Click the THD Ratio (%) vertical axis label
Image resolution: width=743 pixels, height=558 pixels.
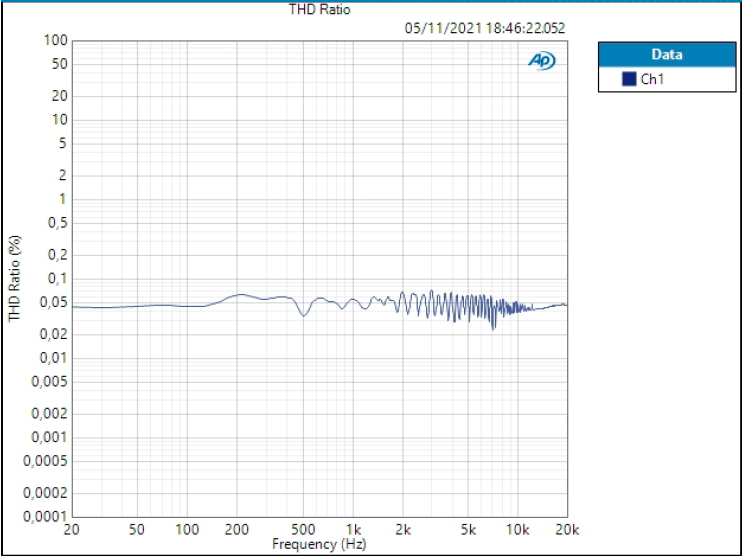pyautogui.click(x=15, y=279)
